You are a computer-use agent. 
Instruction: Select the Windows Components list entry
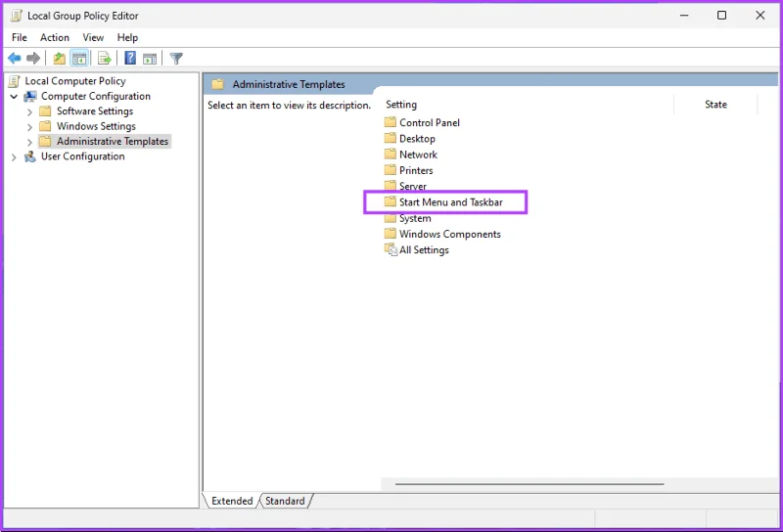450,234
